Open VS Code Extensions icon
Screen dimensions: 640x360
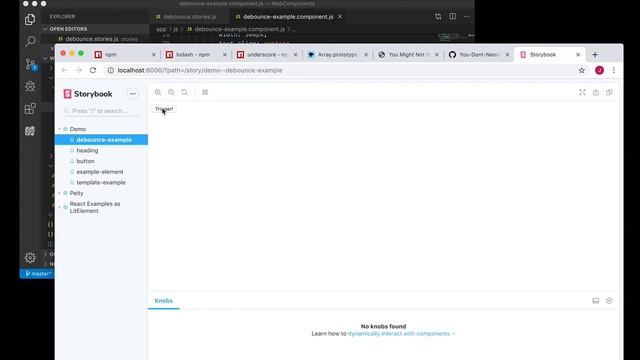point(30,109)
